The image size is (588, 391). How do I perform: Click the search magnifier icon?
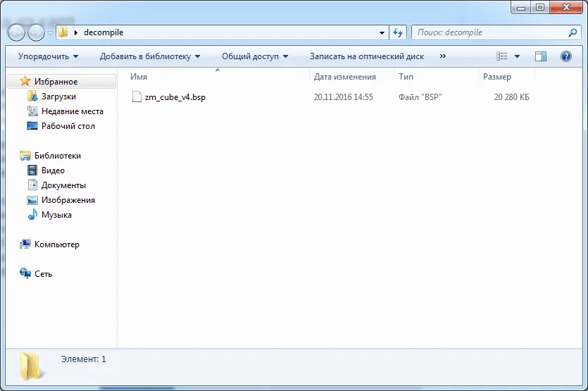point(573,32)
